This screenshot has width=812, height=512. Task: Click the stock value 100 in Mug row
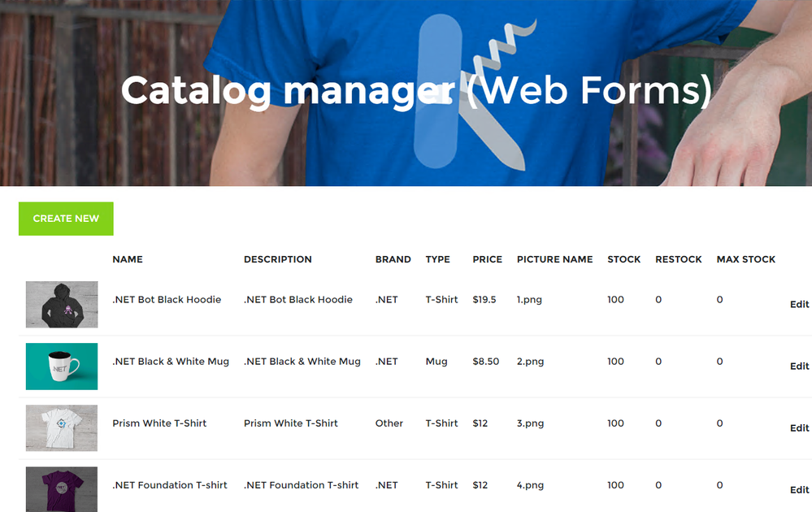(x=616, y=362)
